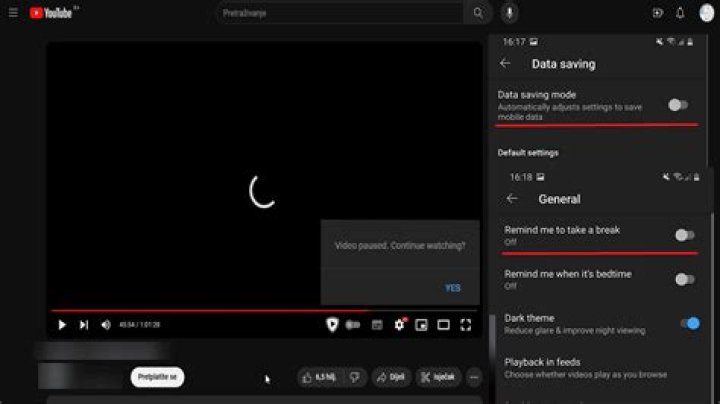Click YES to continue watching
Image resolution: width=720 pixels, height=404 pixels.
click(453, 288)
